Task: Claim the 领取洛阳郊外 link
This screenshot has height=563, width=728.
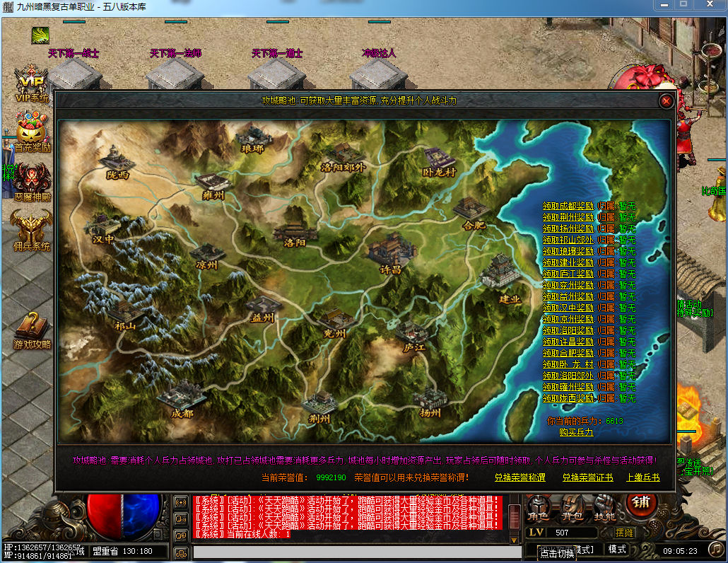Action: [x=568, y=376]
